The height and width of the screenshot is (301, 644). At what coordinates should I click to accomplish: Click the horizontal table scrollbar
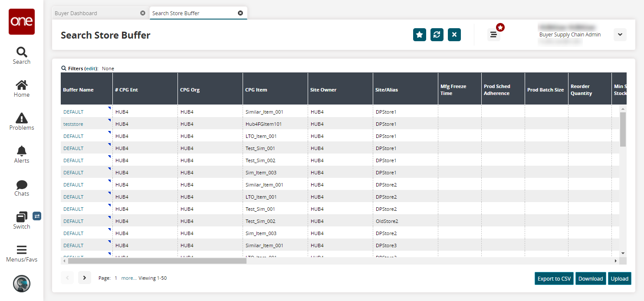click(x=157, y=261)
